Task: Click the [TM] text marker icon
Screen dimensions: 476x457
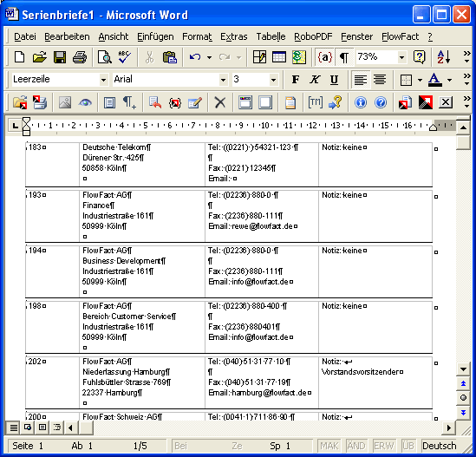Action: (x=316, y=102)
